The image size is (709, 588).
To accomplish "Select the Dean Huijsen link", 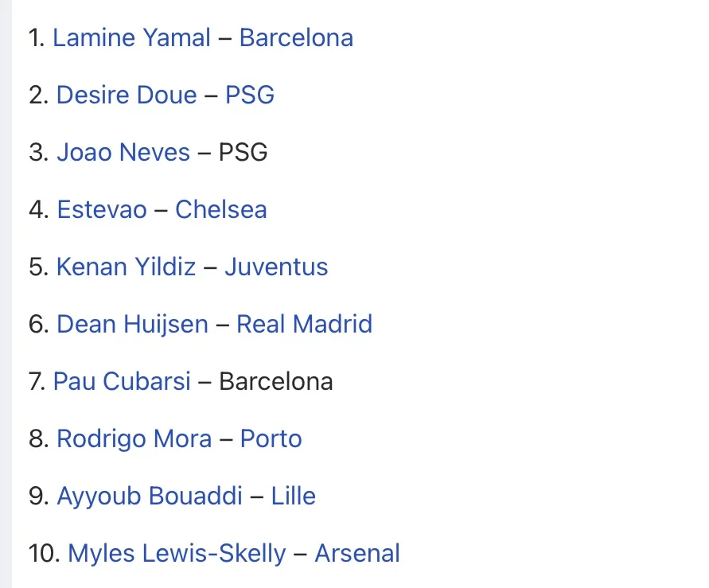I will click(132, 325).
